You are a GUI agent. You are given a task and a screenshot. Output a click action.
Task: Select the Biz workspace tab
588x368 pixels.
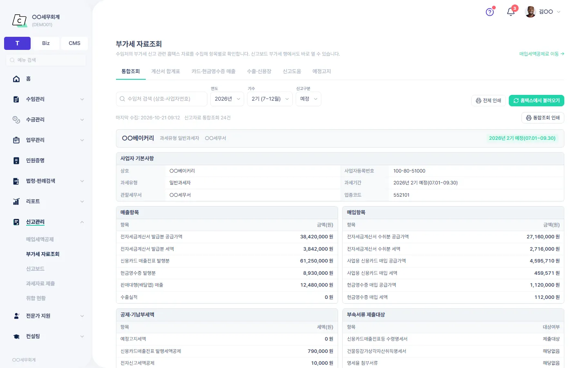pos(46,43)
